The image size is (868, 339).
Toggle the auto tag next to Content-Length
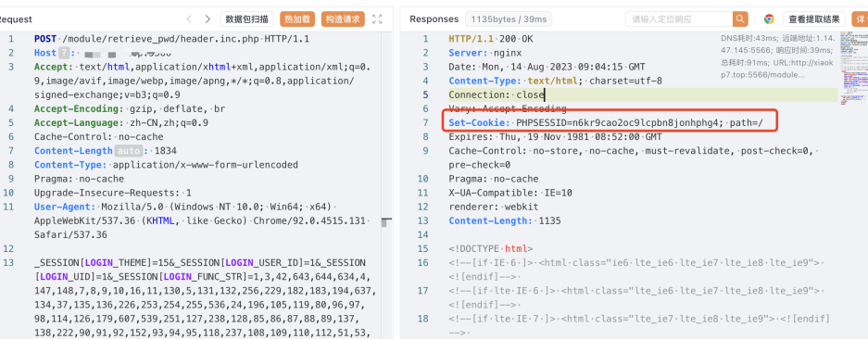130,151
